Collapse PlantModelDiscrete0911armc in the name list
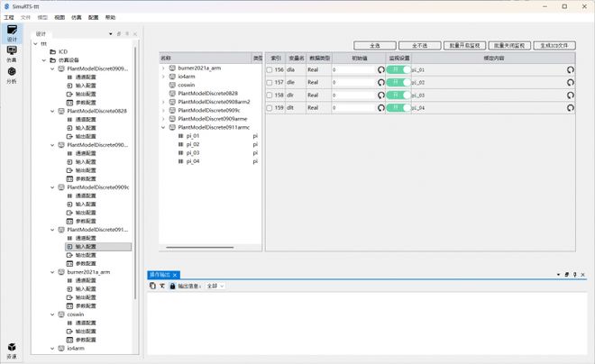 point(163,127)
